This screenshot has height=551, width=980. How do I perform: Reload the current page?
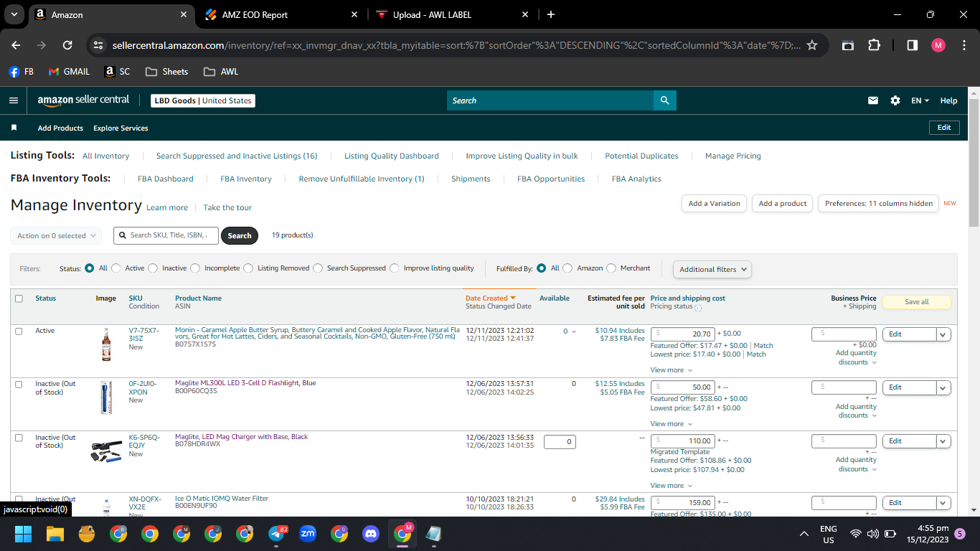67,44
